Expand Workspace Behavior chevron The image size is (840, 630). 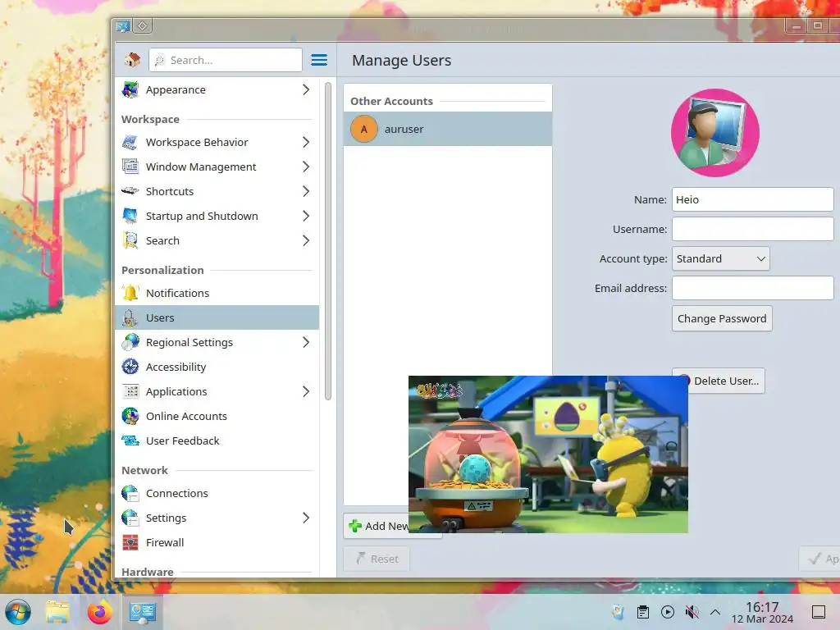306,142
